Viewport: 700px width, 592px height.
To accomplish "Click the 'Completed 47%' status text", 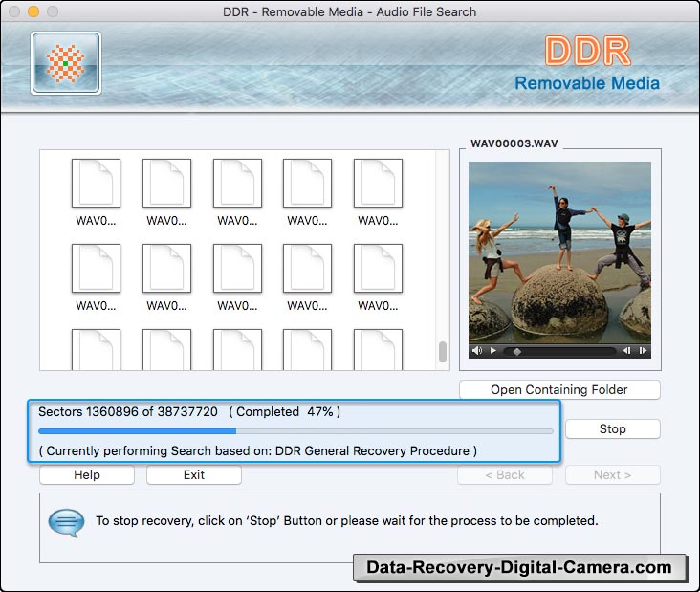I will tap(284, 411).
